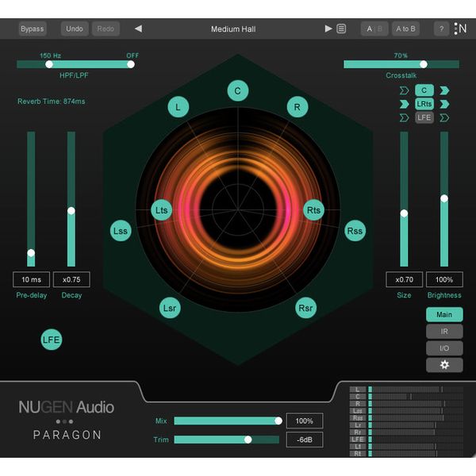Click the Rsr channel node
Image resolution: width=476 pixels, height=476 pixels.
305,308
